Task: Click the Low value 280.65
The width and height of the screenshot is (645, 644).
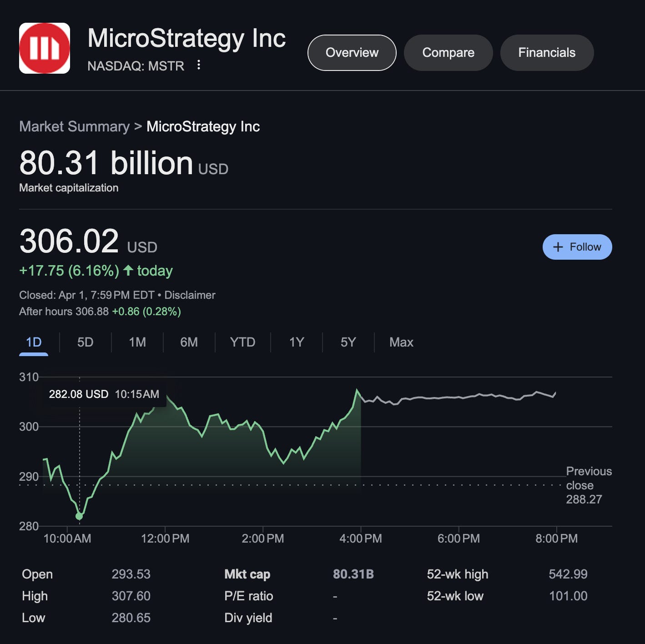Action: pos(131,618)
